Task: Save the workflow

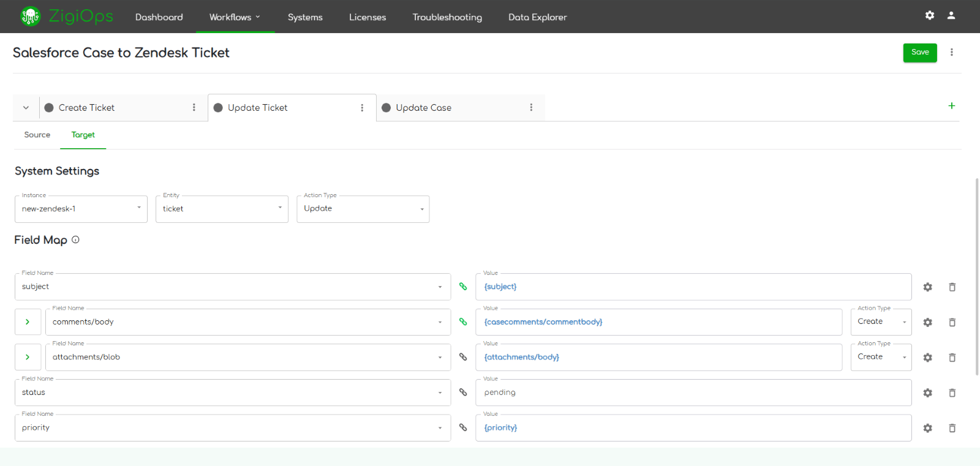Action: tap(920, 53)
